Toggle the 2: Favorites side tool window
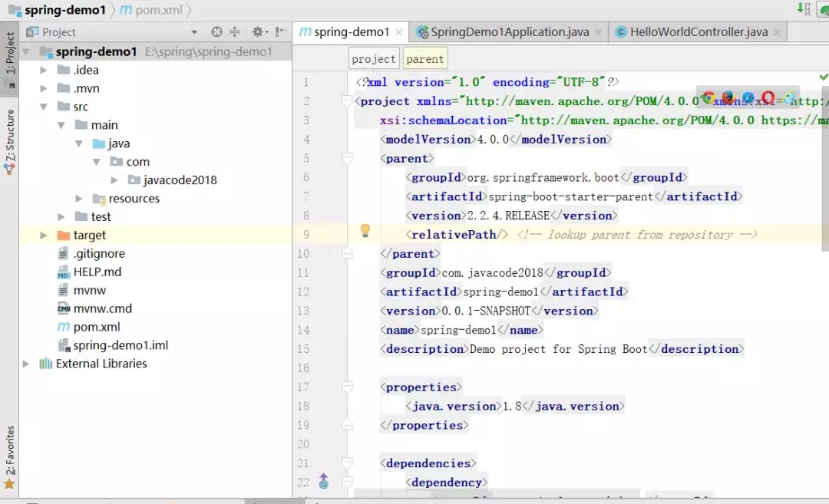Viewport: 829px width, 504px height. (x=10, y=456)
